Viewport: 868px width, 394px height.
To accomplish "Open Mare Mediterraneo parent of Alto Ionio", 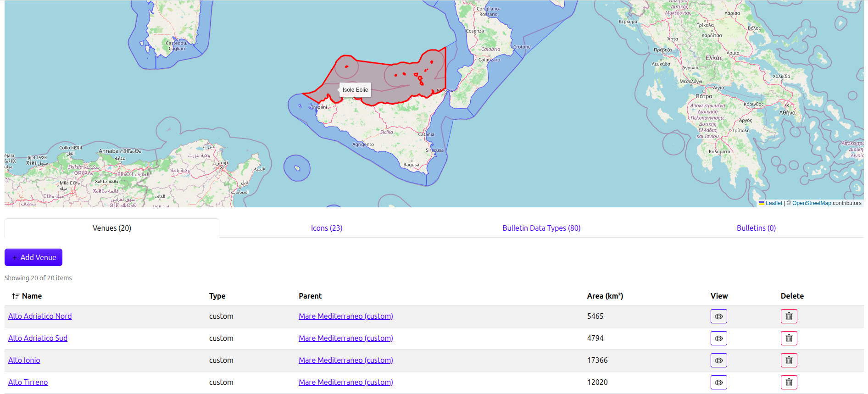I will pyautogui.click(x=346, y=360).
